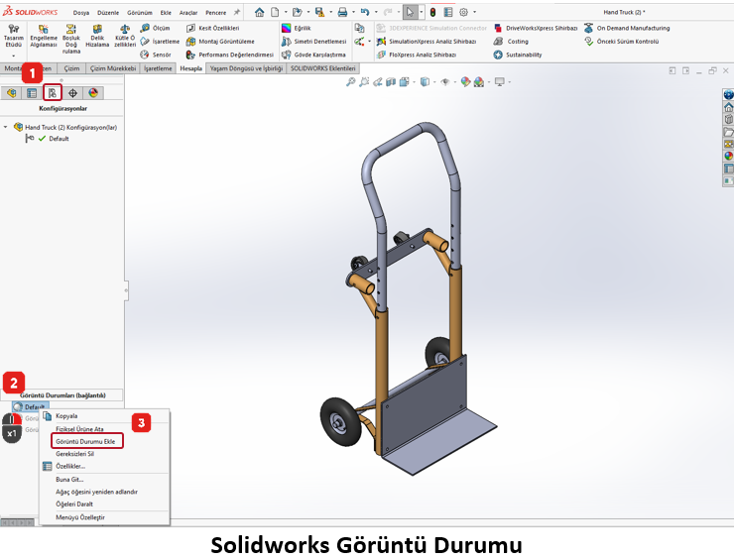The height and width of the screenshot is (560, 736).
Task: Open the settings gear options dropdown arrow
Action: (475, 12)
